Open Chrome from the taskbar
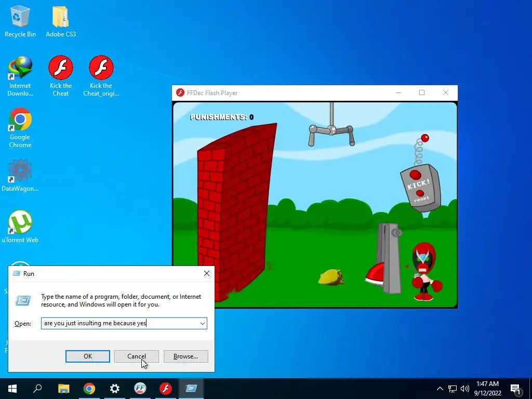The image size is (532, 399). coord(89,389)
